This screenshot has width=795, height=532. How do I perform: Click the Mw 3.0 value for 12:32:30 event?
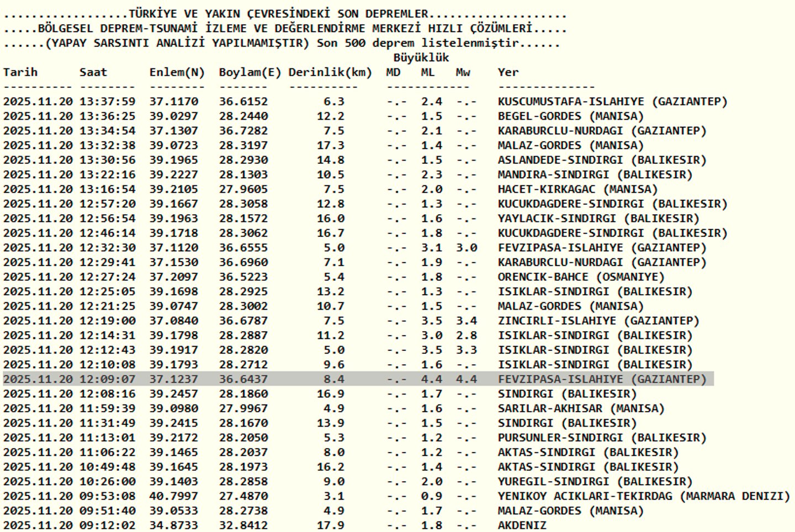tap(467, 248)
